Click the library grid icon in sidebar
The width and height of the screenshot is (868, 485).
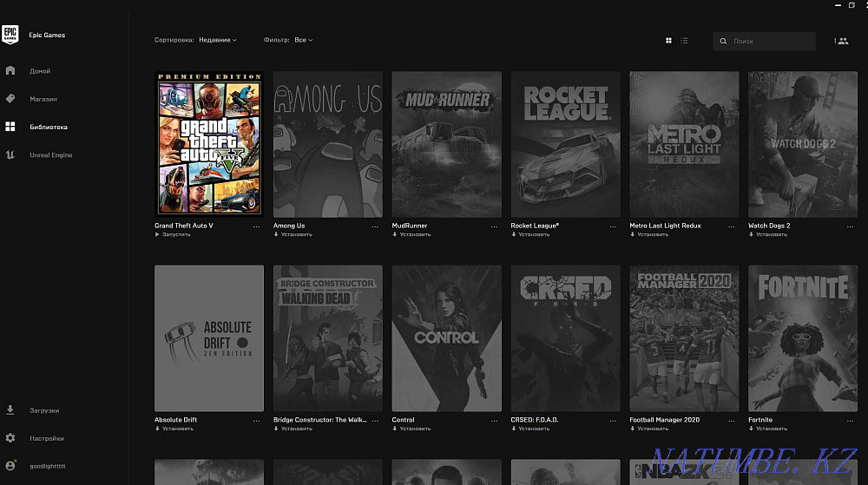10,127
